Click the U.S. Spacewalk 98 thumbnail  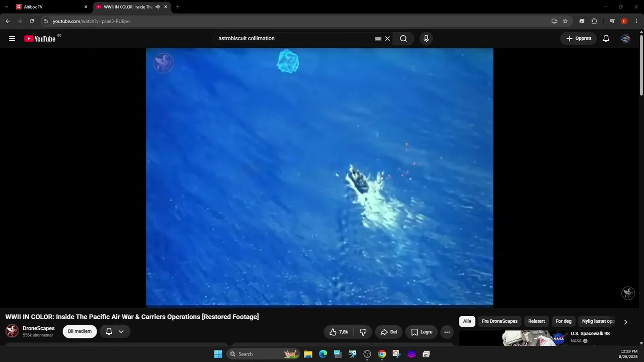tap(513, 338)
